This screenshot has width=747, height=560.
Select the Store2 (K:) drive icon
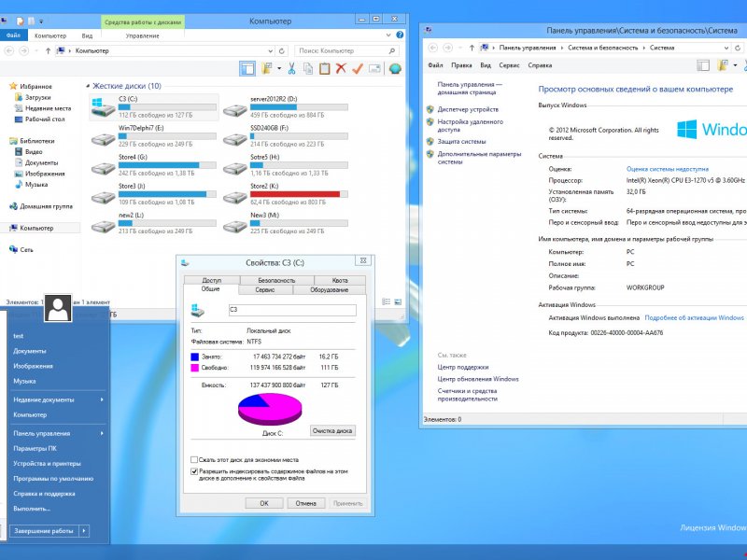point(235,198)
